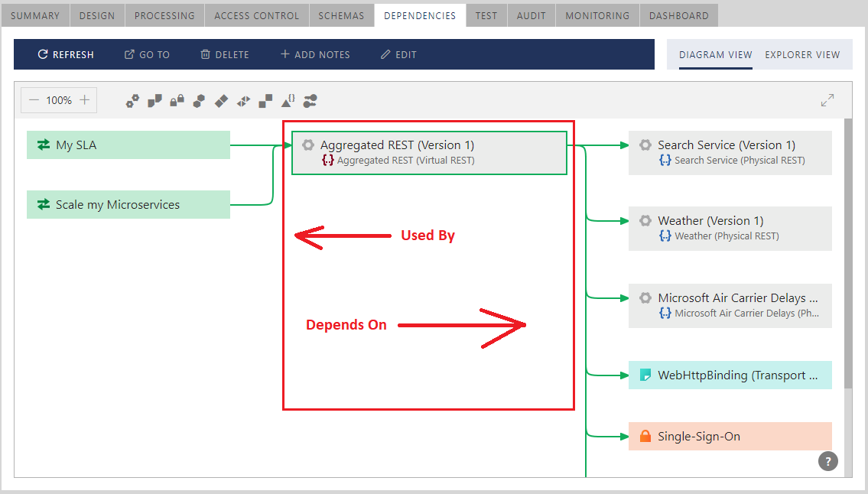This screenshot has height=494, width=868.
Task: Toggle the double padlock security filter icon
Action: click(x=177, y=100)
